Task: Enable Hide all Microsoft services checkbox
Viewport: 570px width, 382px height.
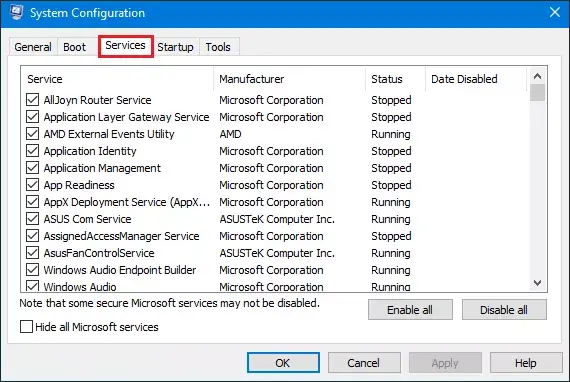Action: (26, 327)
